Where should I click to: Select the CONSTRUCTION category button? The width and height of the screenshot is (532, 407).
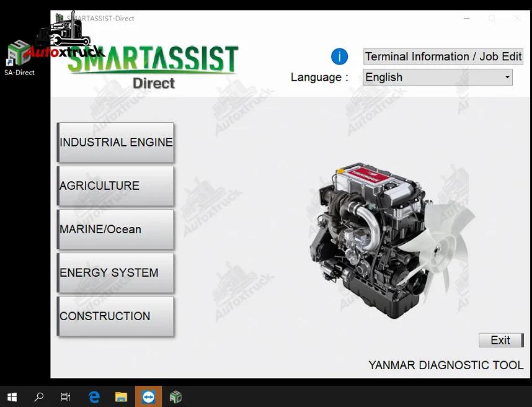pyautogui.click(x=115, y=316)
